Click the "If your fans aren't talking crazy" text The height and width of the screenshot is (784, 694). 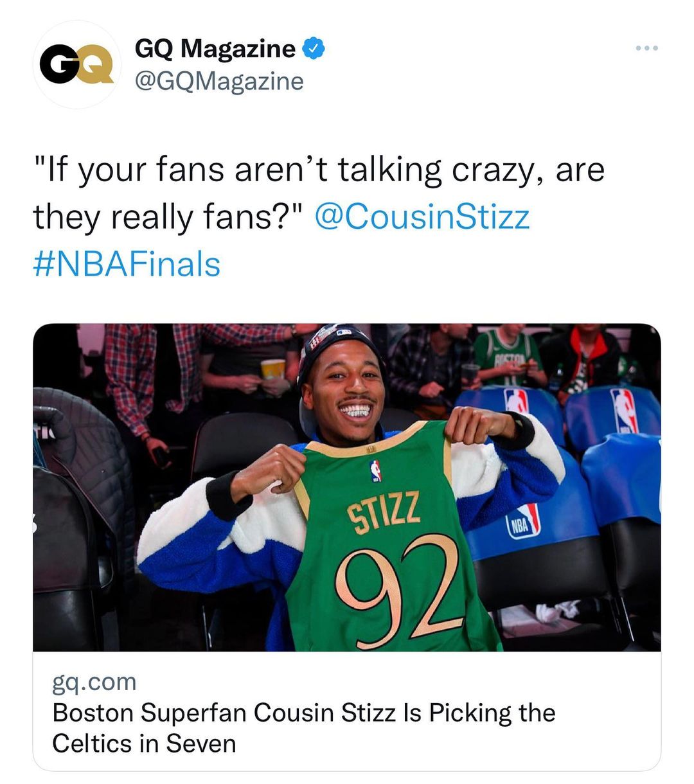pos(319,170)
